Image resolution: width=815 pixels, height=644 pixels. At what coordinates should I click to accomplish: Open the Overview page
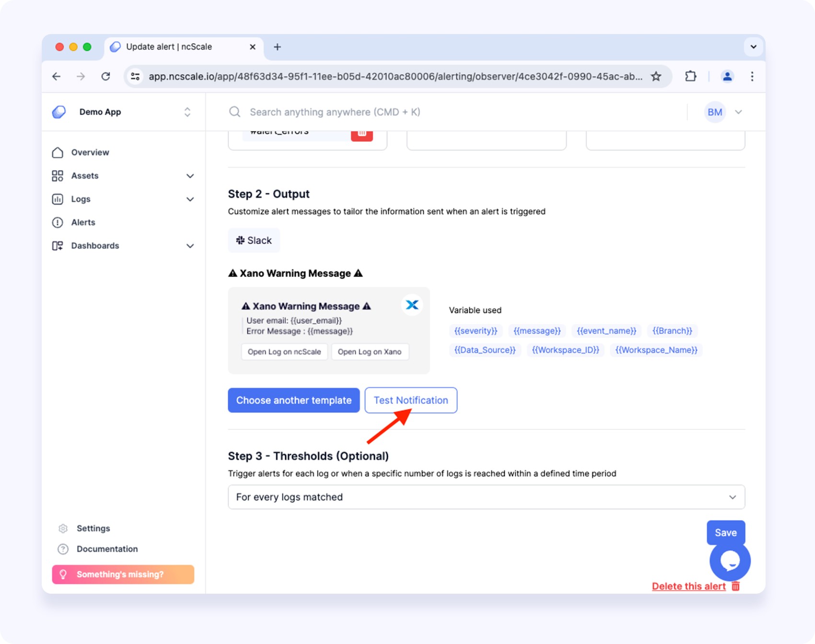90,152
